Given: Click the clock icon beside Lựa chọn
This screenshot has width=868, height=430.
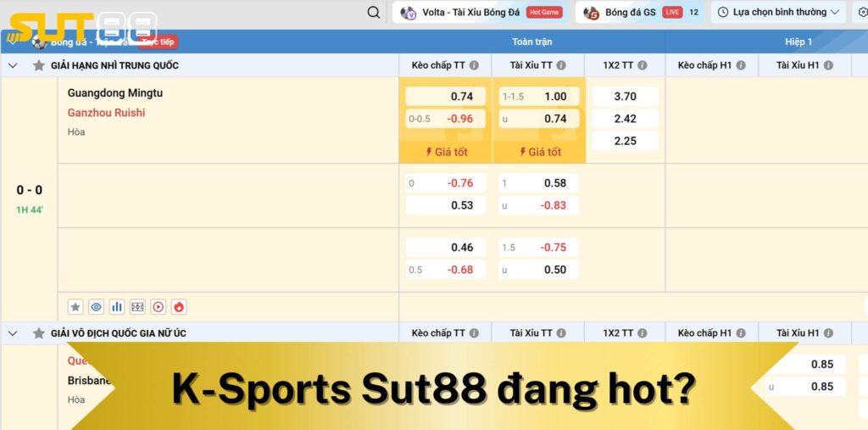Looking at the screenshot, I should pyautogui.click(x=722, y=12).
